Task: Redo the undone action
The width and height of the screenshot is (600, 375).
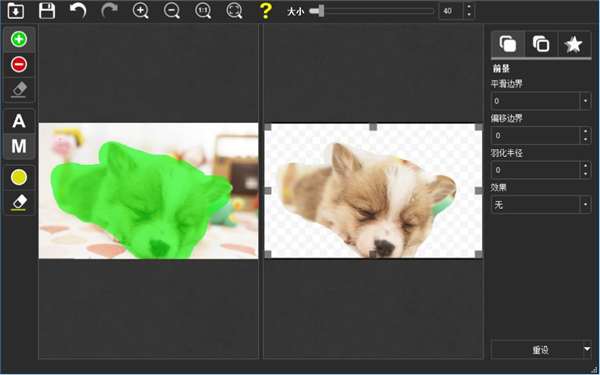Action: click(x=109, y=11)
